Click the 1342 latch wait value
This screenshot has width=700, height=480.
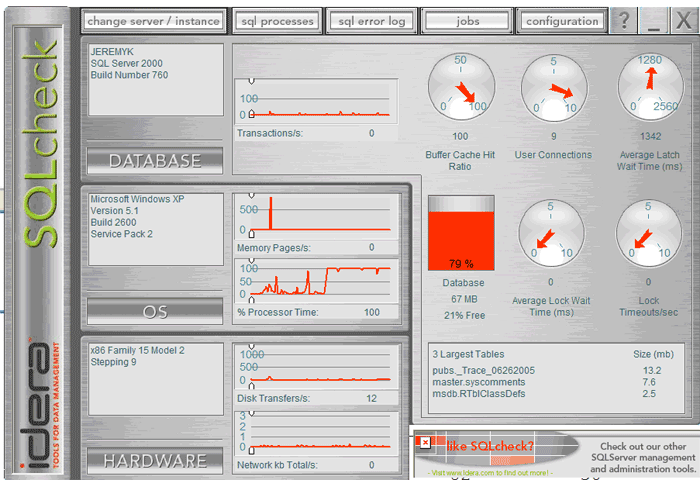(650, 137)
